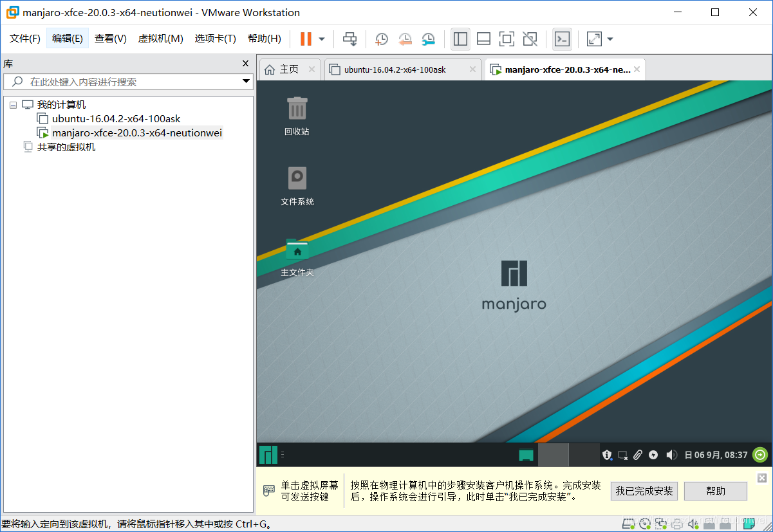Open the 虚拟机(M) menu
The width and height of the screenshot is (773, 532).
pyautogui.click(x=161, y=39)
